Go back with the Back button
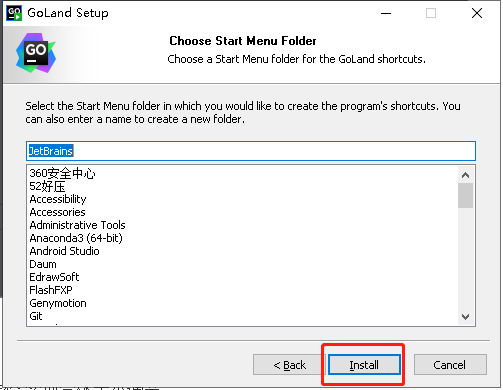 pyautogui.click(x=289, y=365)
